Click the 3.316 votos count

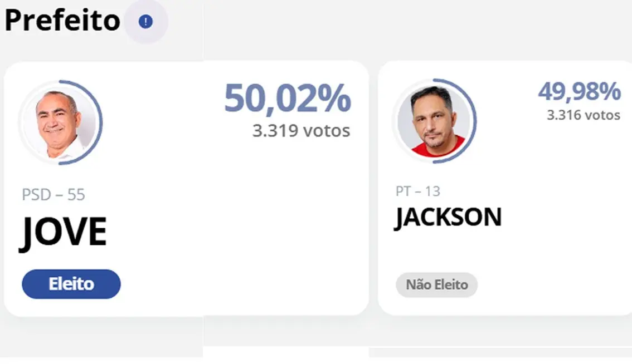[583, 115]
